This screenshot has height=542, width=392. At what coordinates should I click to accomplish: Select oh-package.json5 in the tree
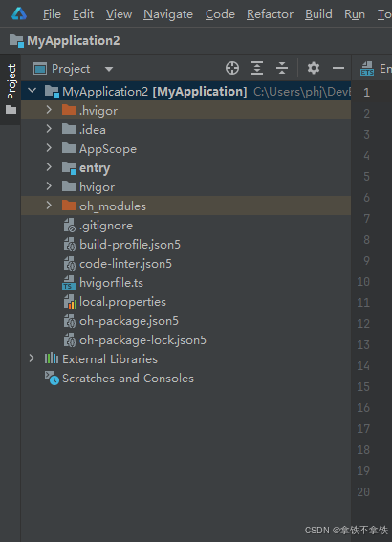128,321
